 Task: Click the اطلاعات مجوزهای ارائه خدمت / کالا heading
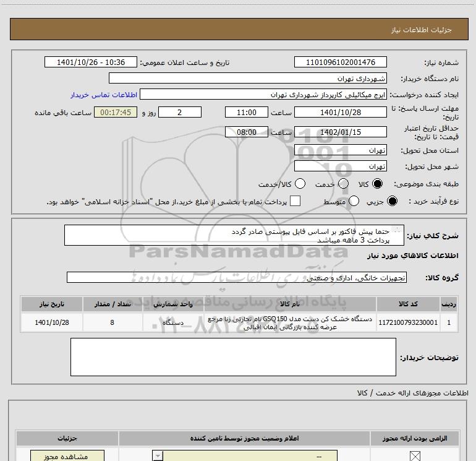tap(412, 393)
